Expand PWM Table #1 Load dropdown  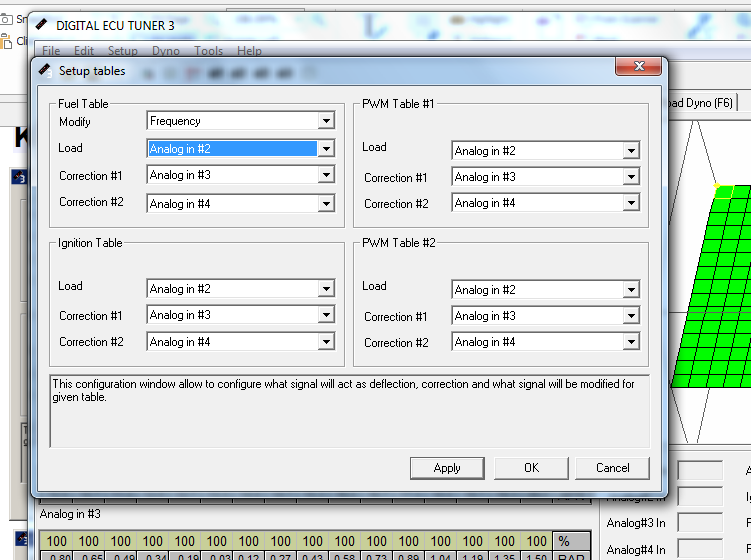[631, 151]
